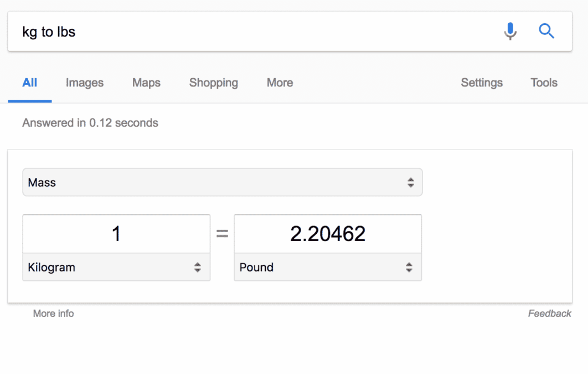Click the kilogram value field showing 1
This screenshot has height=374, width=588.
click(116, 234)
